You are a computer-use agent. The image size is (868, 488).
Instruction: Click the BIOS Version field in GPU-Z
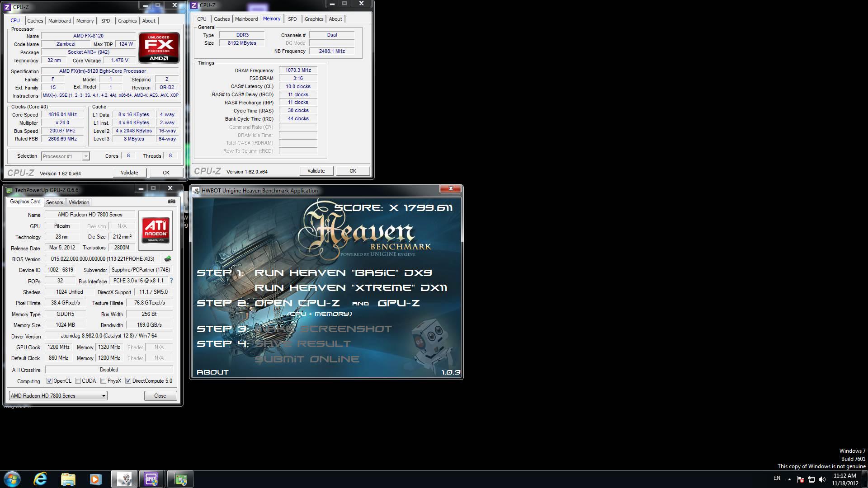103,259
